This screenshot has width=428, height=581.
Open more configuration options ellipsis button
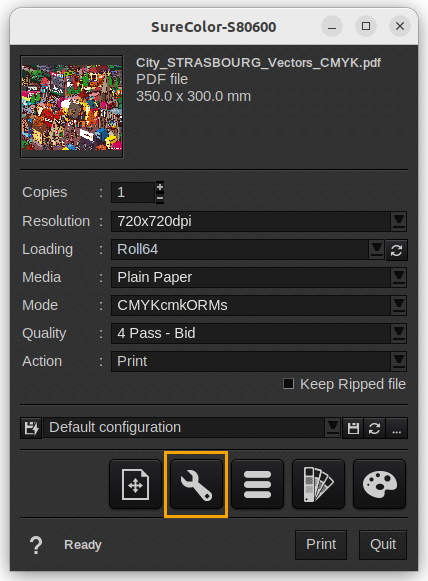click(397, 428)
